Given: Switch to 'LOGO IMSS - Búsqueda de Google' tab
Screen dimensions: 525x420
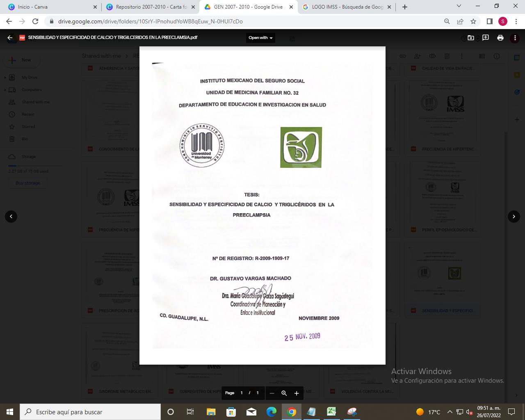Looking at the screenshot, I should 347,7.
